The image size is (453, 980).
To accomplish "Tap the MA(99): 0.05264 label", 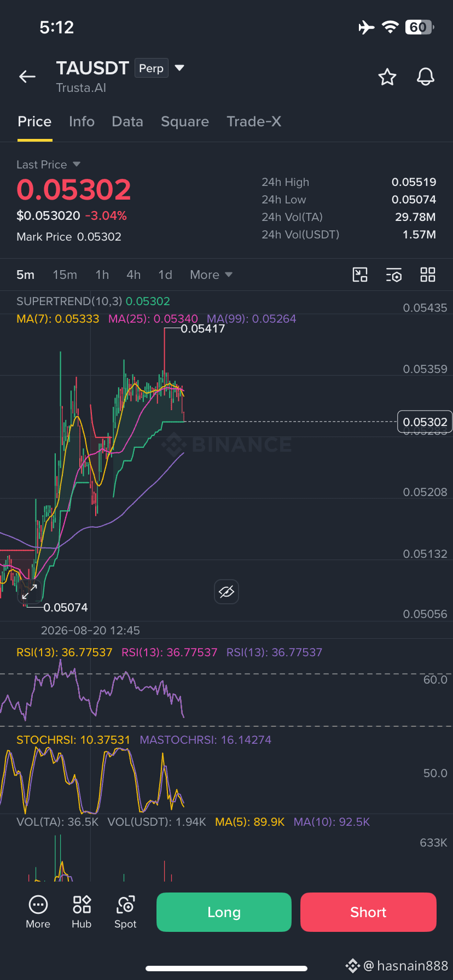I will tap(251, 318).
